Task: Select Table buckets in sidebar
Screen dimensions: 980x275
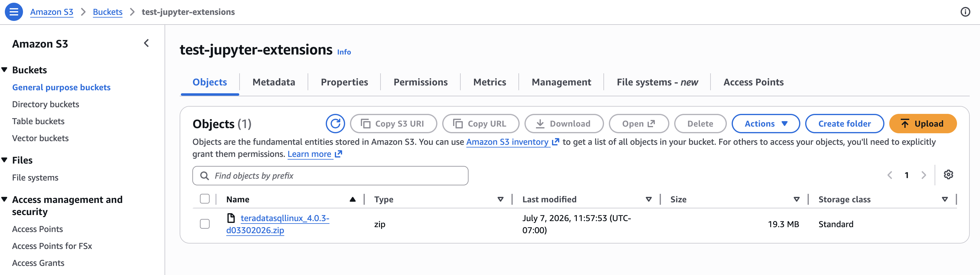Action: pyautogui.click(x=38, y=121)
